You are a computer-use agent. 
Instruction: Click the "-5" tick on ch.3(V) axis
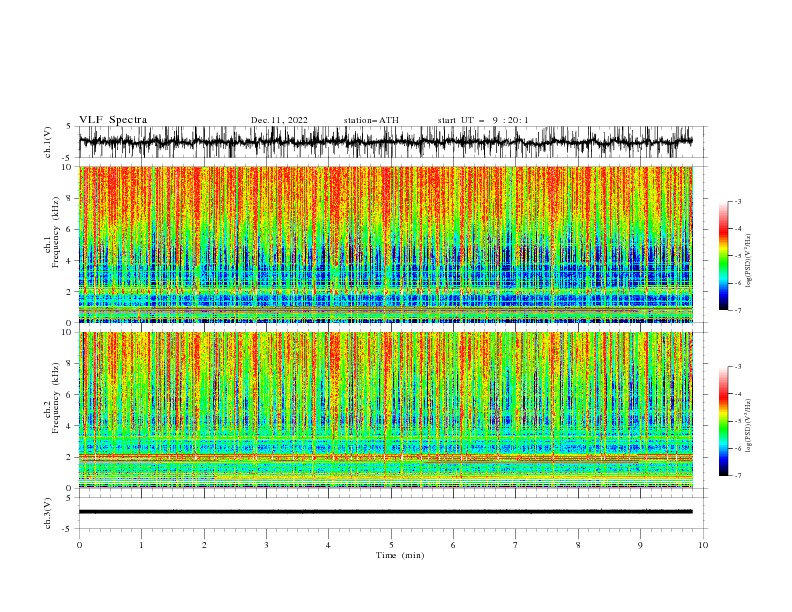coord(68,529)
